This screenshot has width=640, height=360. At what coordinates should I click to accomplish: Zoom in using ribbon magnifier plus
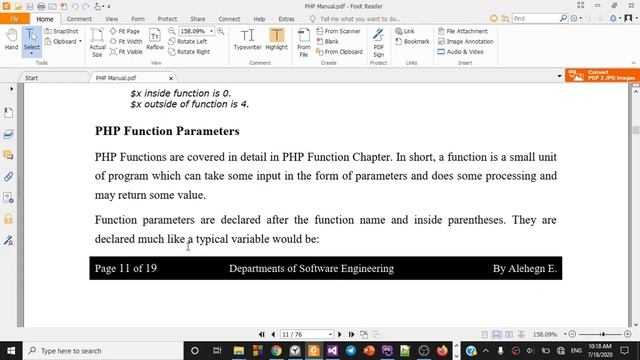pos(220,31)
